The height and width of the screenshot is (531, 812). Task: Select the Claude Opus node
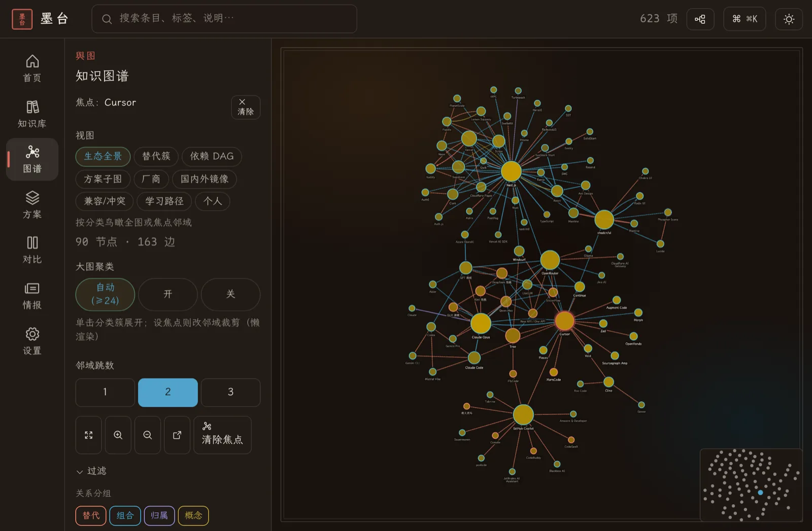(481, 324)
